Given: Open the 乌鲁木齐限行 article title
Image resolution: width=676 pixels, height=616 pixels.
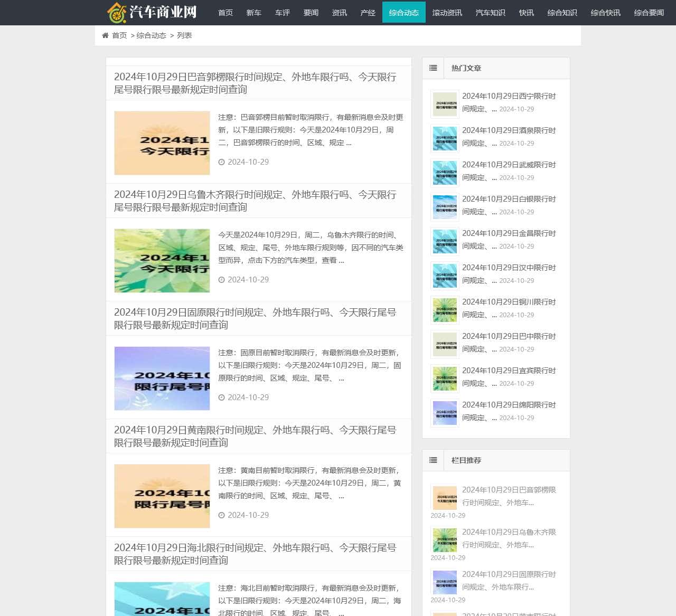Looking at the screenshot, I should 255,201.
